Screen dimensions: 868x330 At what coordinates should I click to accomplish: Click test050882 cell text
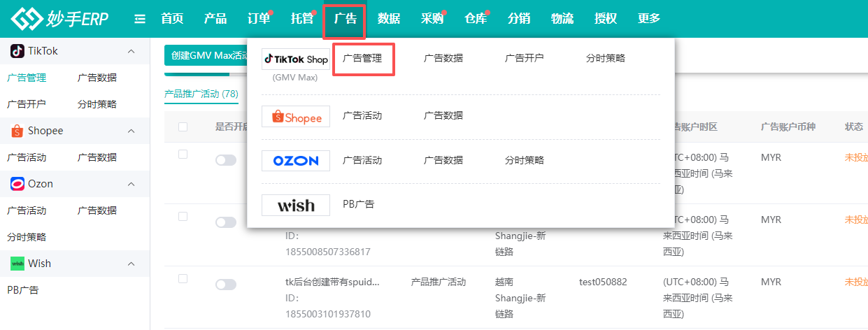click(x=603, y=282)
